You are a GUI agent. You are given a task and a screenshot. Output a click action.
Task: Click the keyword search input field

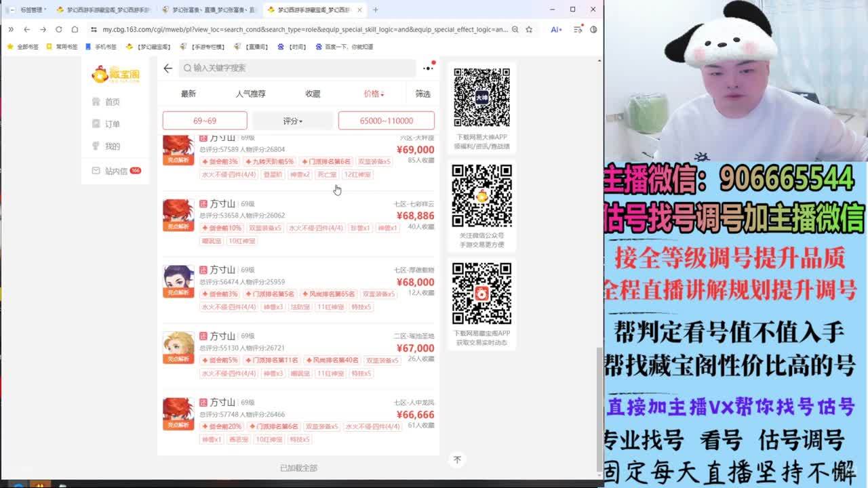point(298,68)
